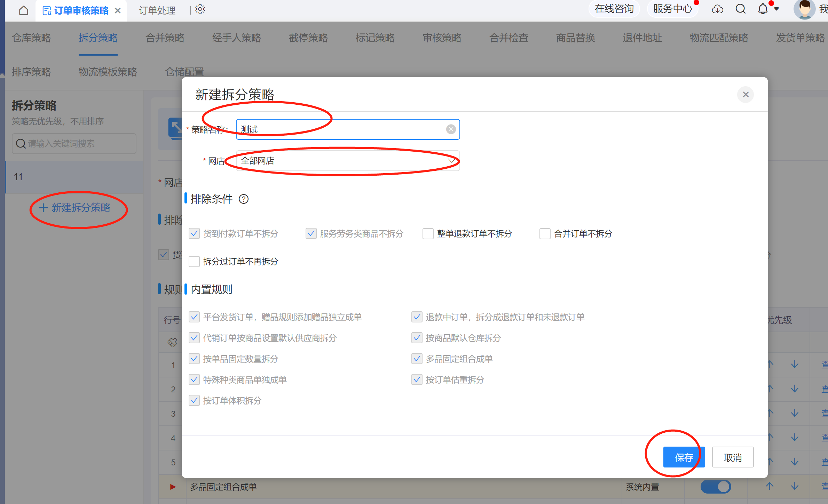Switch to 经手人策略 tab
Image resolution: width=828 pixels, height=504 pixels.
[237, 38]
